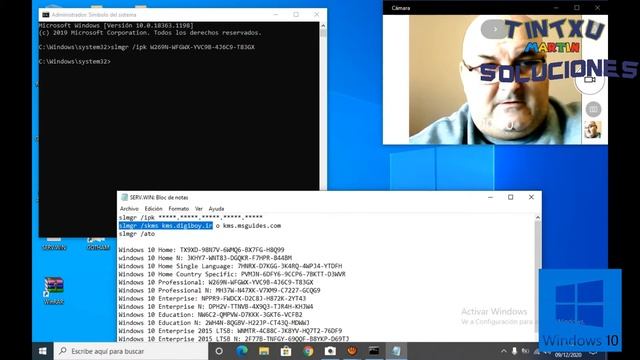Screen dimensions: 640x360
Task: Launch Microsoft Edge from the taskbar
Action: pyautogui.click(x=242, y=351)
